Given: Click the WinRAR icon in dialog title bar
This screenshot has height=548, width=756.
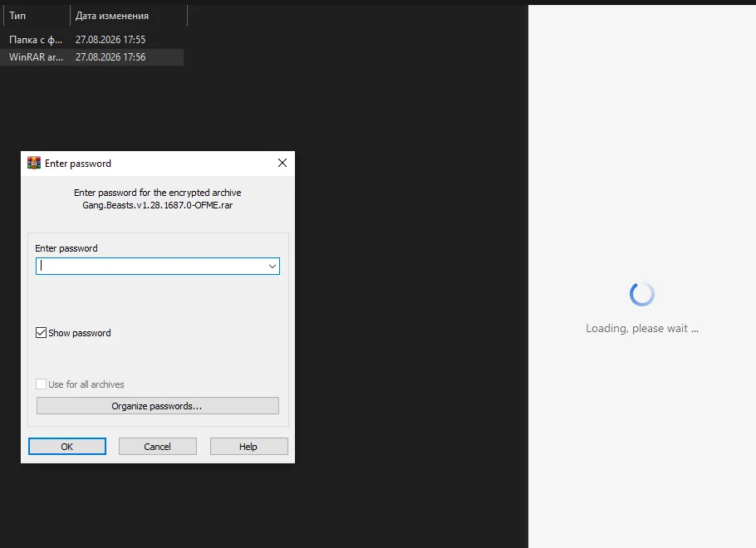Looking at the screenshot, I should click(34, 164).
